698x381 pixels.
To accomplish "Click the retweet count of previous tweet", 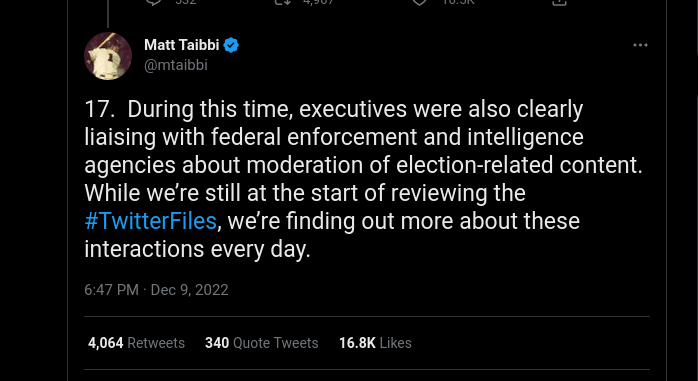I will coord(317,2).
